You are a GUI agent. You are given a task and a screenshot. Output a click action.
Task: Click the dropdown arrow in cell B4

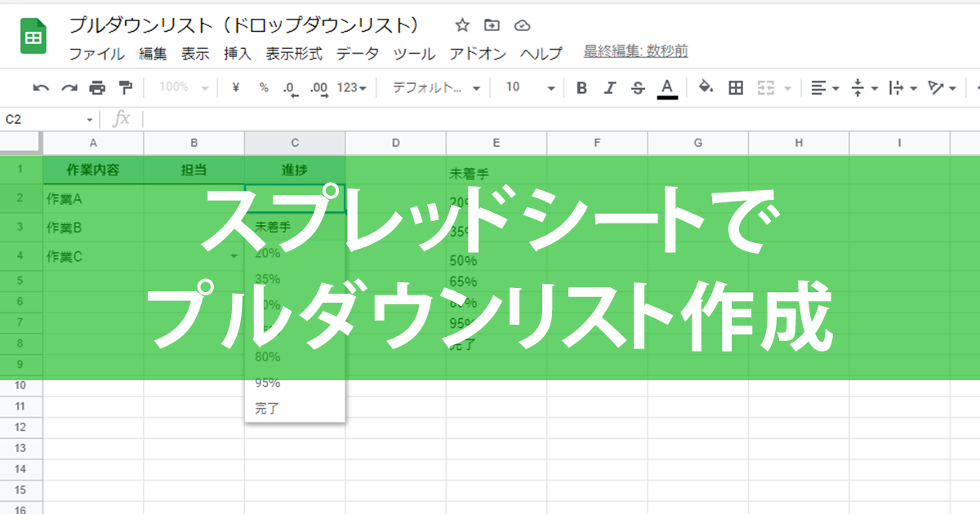pos(234,256)
